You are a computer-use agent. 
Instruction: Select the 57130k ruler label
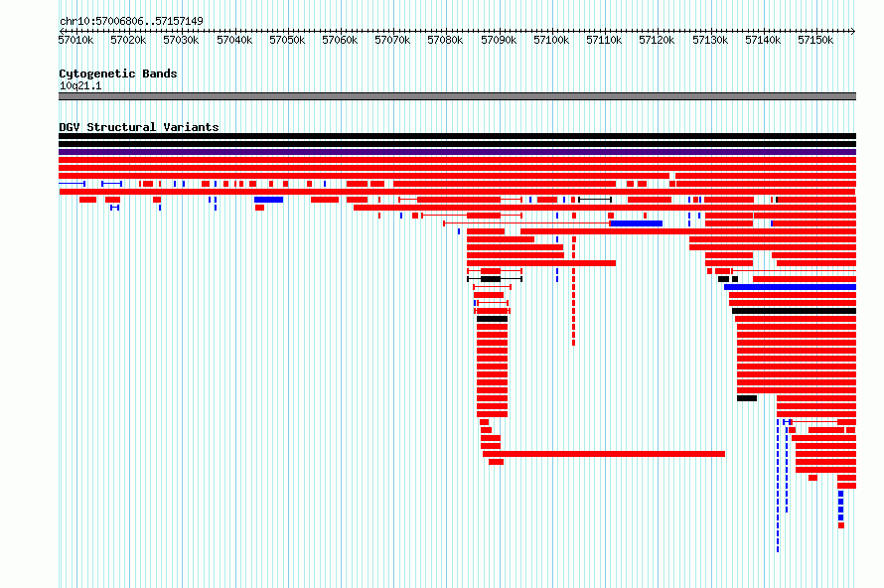click(x=710, y=40)
